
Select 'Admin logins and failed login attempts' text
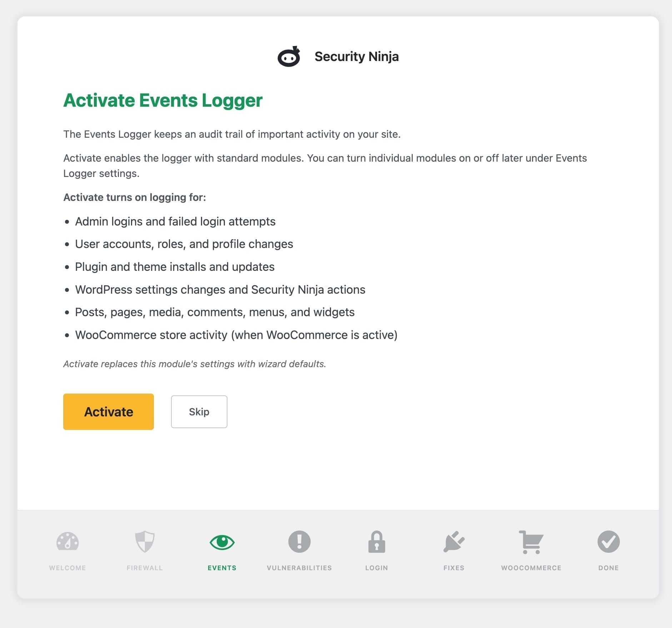175,222
